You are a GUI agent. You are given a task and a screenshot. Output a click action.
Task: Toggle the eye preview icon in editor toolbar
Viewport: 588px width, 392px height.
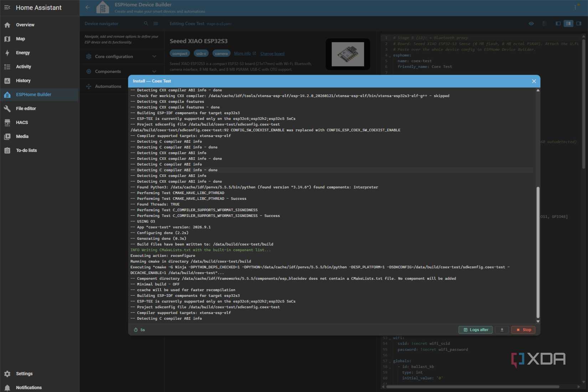point(531,24)
